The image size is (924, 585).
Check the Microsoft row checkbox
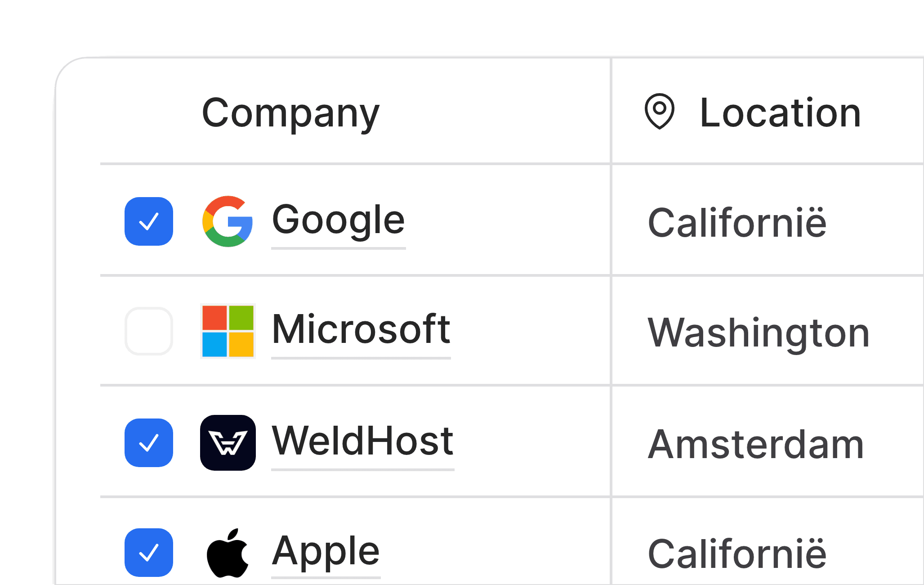point(149,331)
